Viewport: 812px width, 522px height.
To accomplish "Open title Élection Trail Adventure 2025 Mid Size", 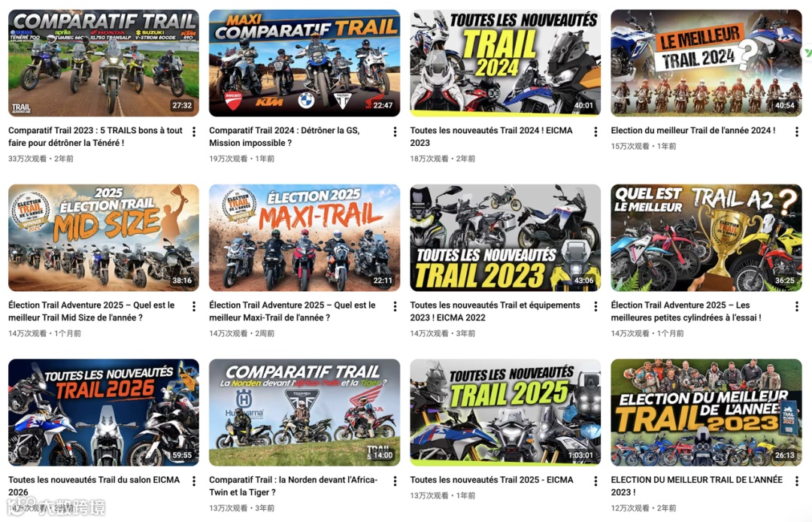I will (91, 311).
